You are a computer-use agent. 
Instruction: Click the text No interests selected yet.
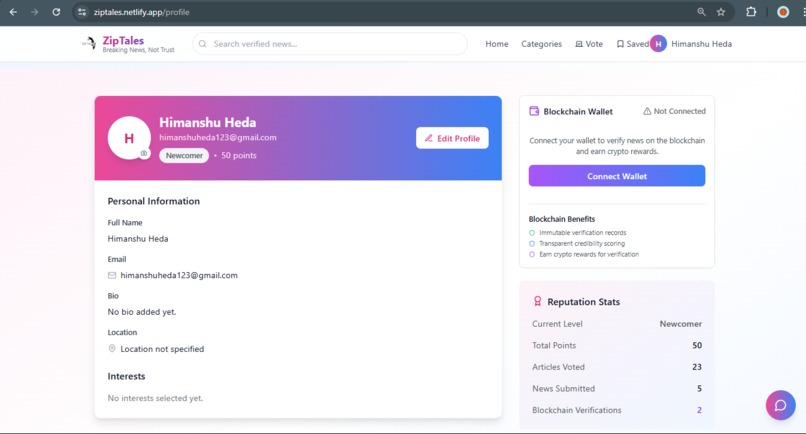tap(155, 398)
